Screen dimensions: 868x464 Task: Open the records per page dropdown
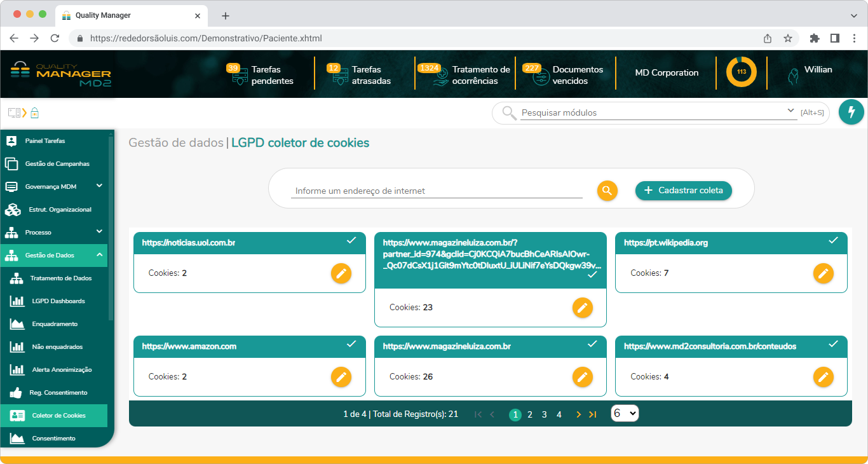coord(624,414)
